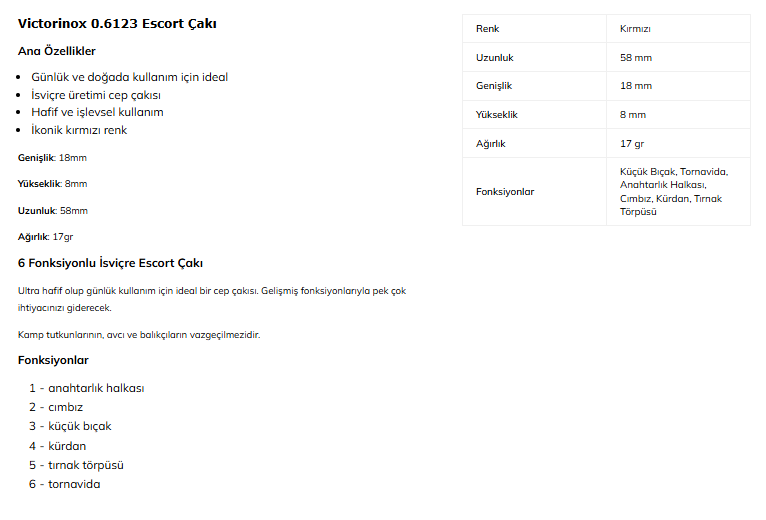
Task: Click the Ağırlık: 17gr line in the description
Action: [x=45, y=237]
